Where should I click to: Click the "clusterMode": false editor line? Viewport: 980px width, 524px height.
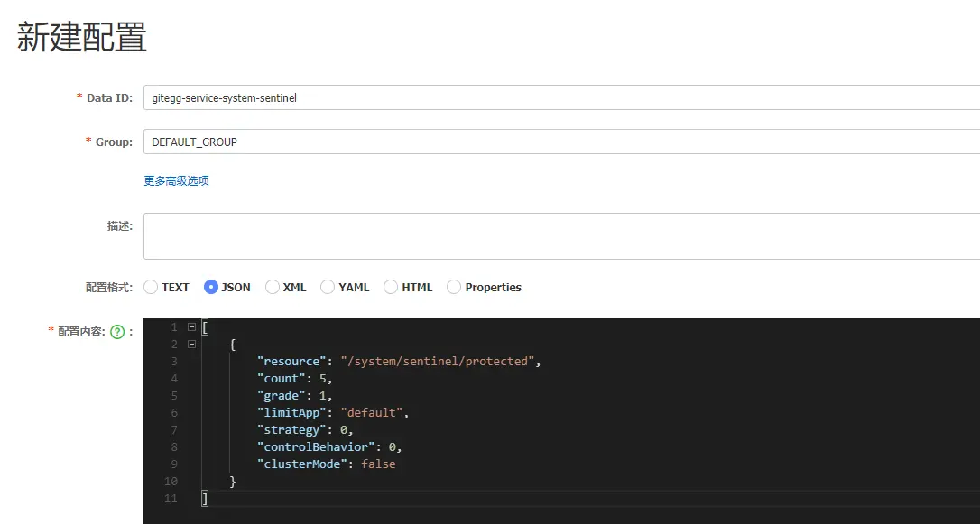(326, 464)
